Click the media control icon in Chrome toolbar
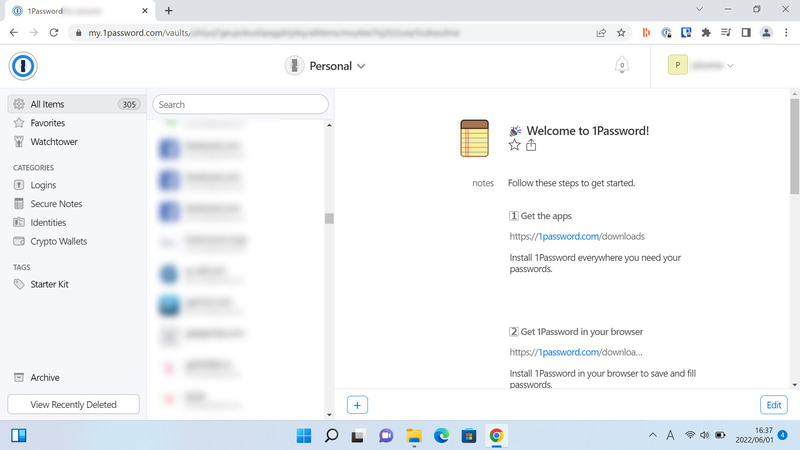The width and height of the screenshot is (800, 450). coord(726,33)
